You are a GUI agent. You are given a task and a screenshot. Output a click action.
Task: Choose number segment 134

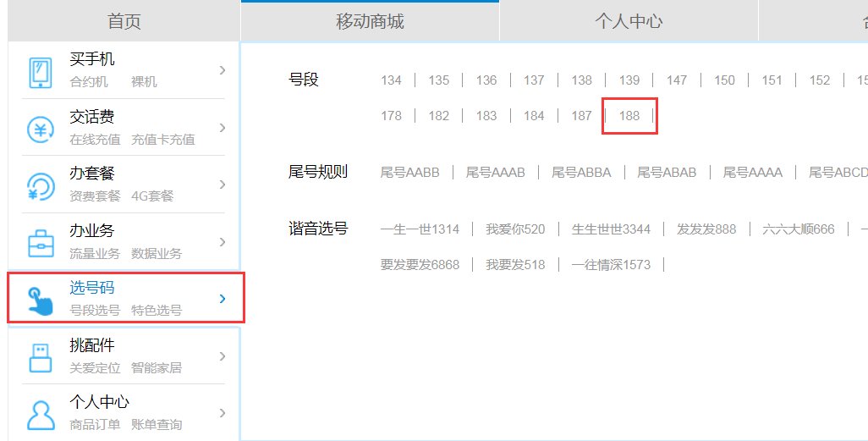(391, 80)
